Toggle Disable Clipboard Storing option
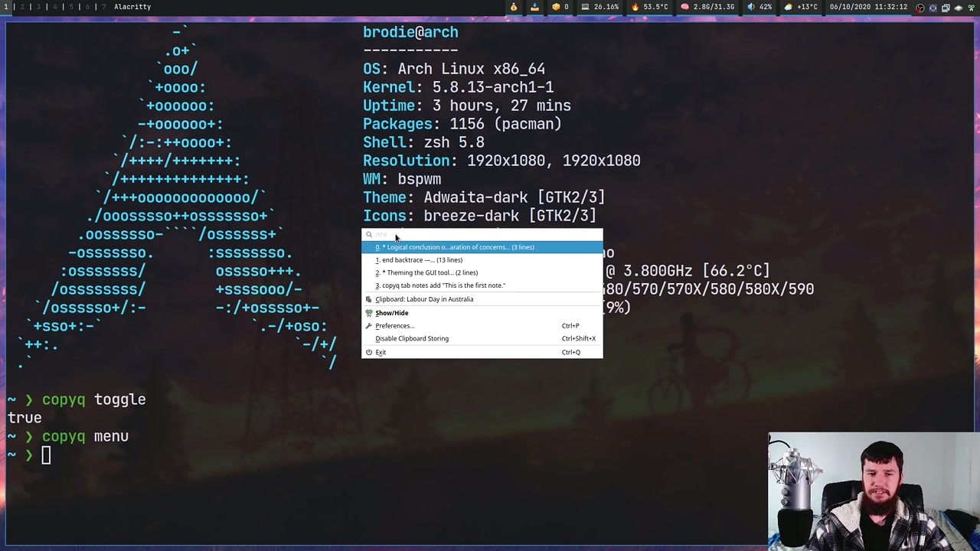This screenshot has height=551, width=980. 412,338
